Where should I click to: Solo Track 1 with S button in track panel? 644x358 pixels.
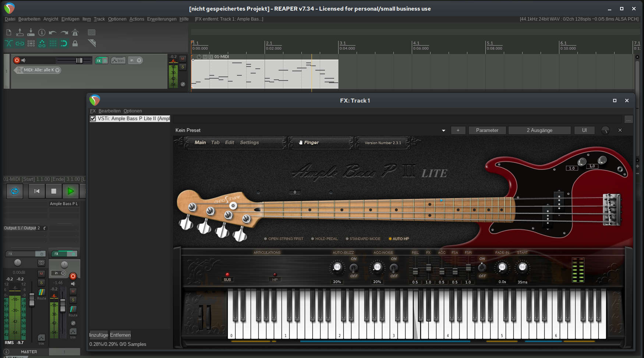[x=183, y=67]
